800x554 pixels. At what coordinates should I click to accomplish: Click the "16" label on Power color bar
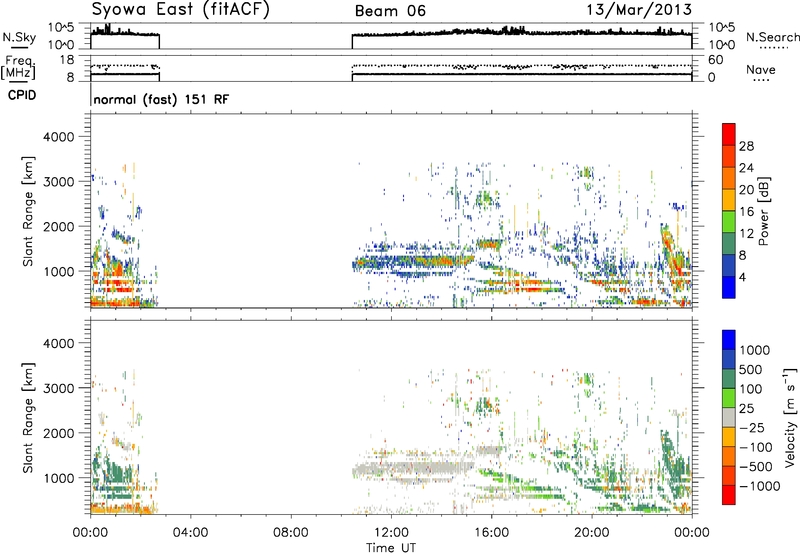tap(746, 212)
